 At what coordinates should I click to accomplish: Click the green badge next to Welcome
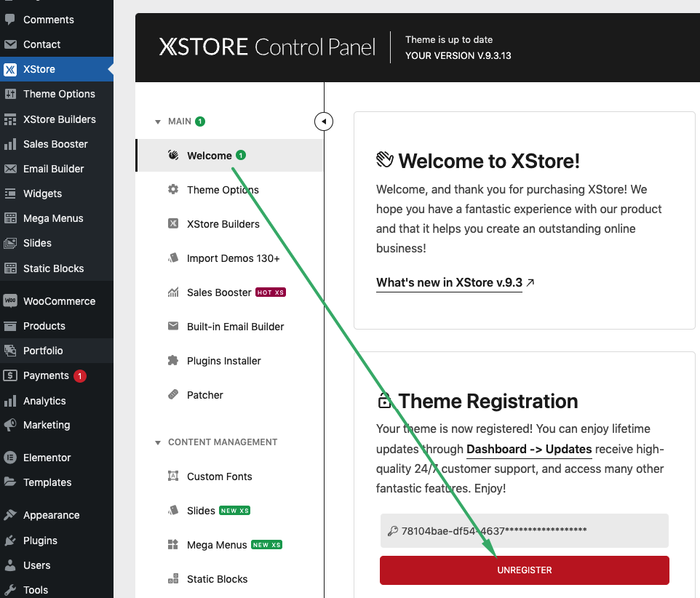(241, 155)
